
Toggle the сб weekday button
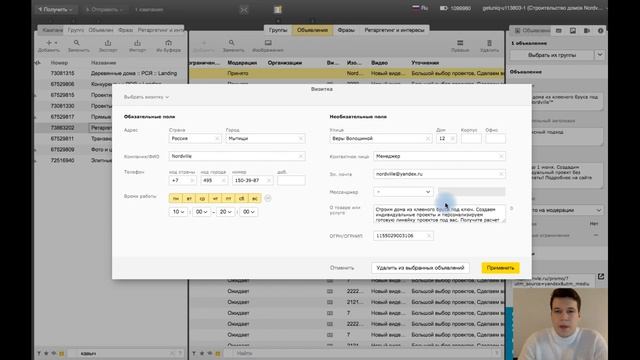(241, 198)
